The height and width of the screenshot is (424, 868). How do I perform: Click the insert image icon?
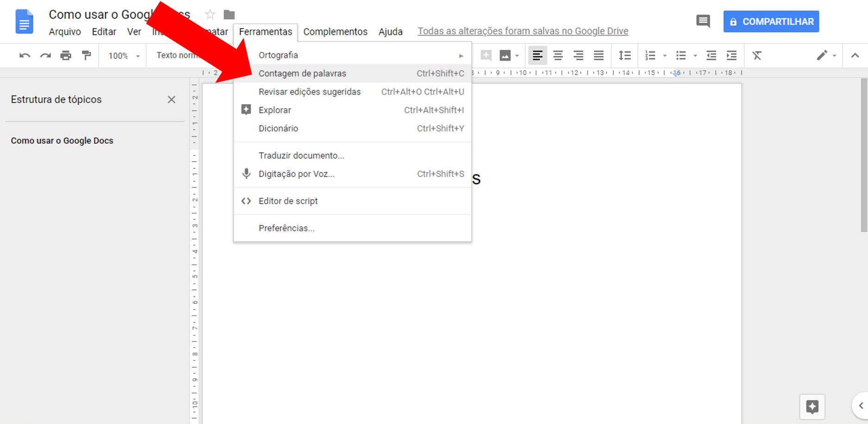(x=505, y=56)
